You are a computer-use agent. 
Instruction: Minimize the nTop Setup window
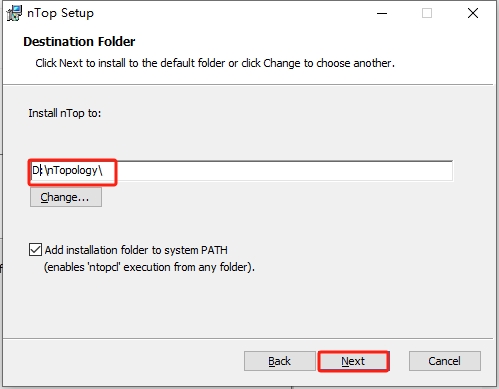pos(382,13)
